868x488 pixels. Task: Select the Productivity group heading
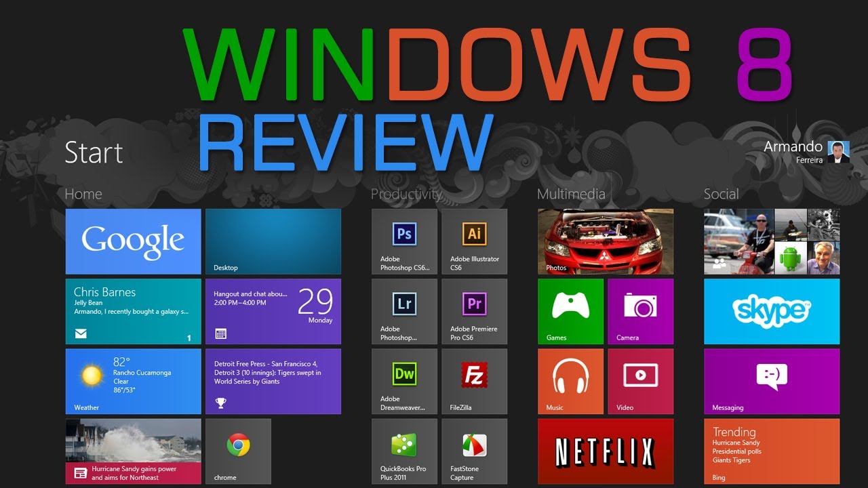tap(406, 194)
